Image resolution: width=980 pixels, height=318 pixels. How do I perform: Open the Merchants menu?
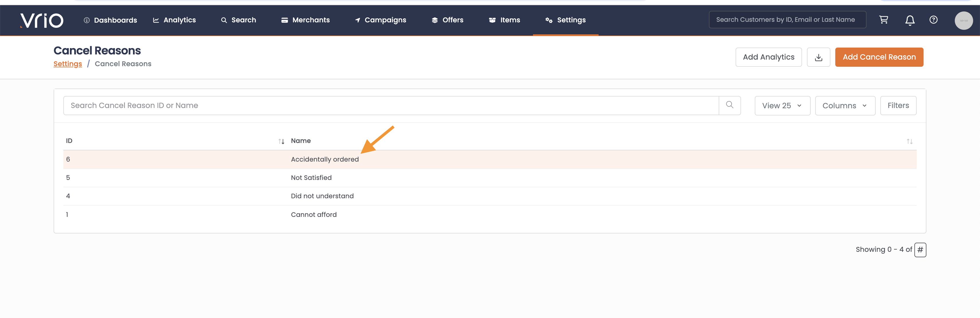[305, 20]
